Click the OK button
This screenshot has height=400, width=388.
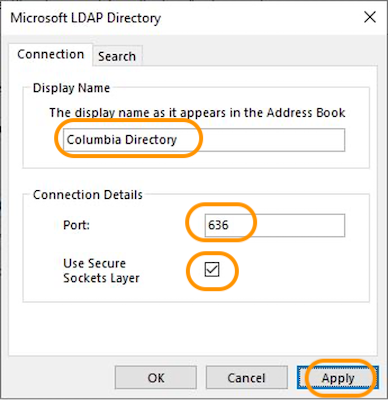tap(156, 378)
